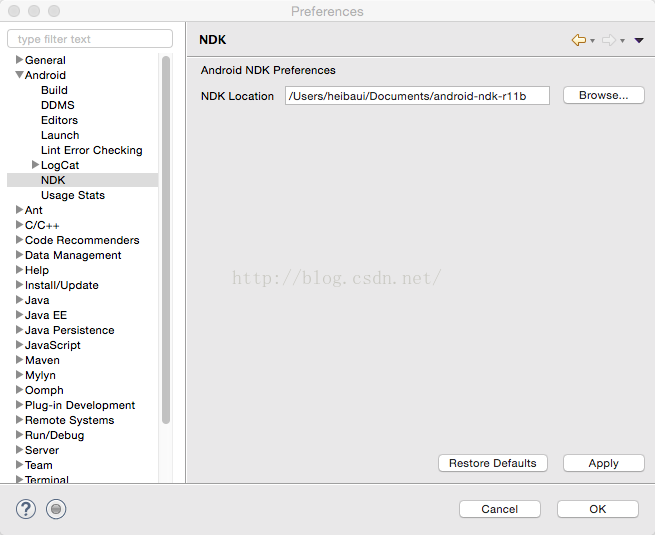Select the General label in tree
The image size is (655, 535).
[45, 60]
